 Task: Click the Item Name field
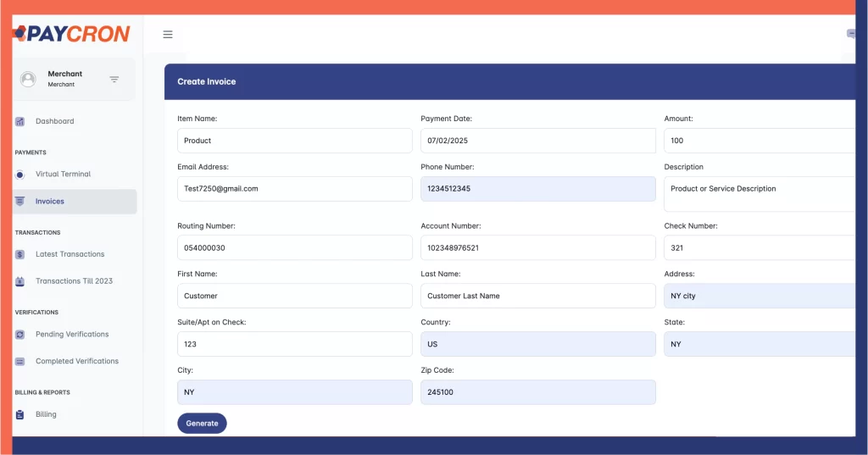[x=294, y=141]
